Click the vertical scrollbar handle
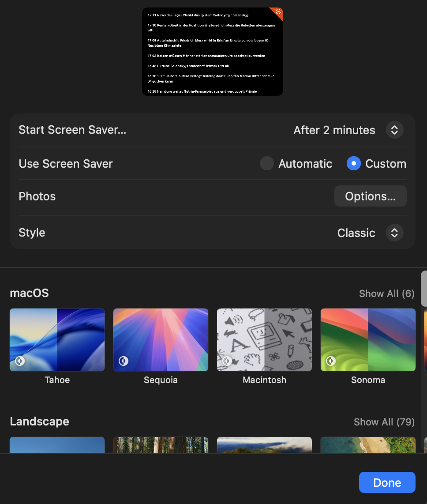This screenshot has width=427, height=504. tap(423, 289)
